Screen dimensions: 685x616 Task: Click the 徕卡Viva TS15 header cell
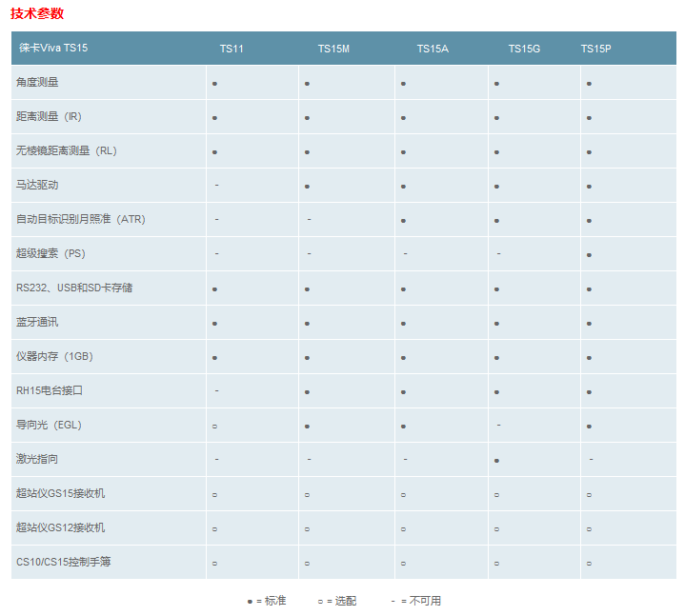[x=53, y=48]
